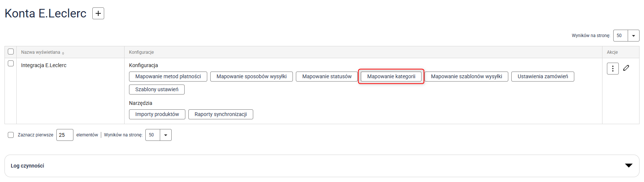The width and height of the screenshot is (644, 182).
Task: Open Mapowanie metod płatności
Action: click(168, 76)
